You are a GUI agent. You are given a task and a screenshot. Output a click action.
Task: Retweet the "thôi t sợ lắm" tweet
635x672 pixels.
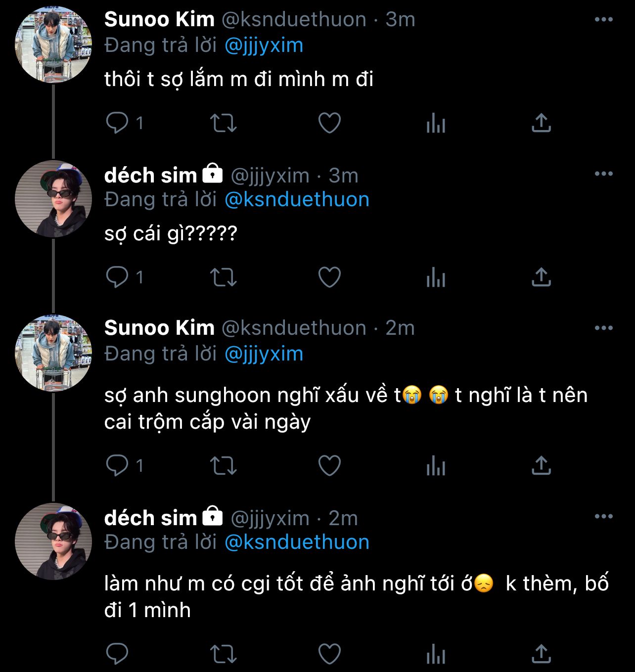[x=224, y=123]
